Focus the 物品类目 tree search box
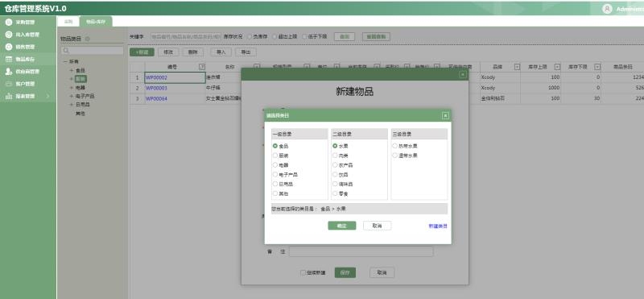This screenshot has width=644, height=299. point(93,51)
